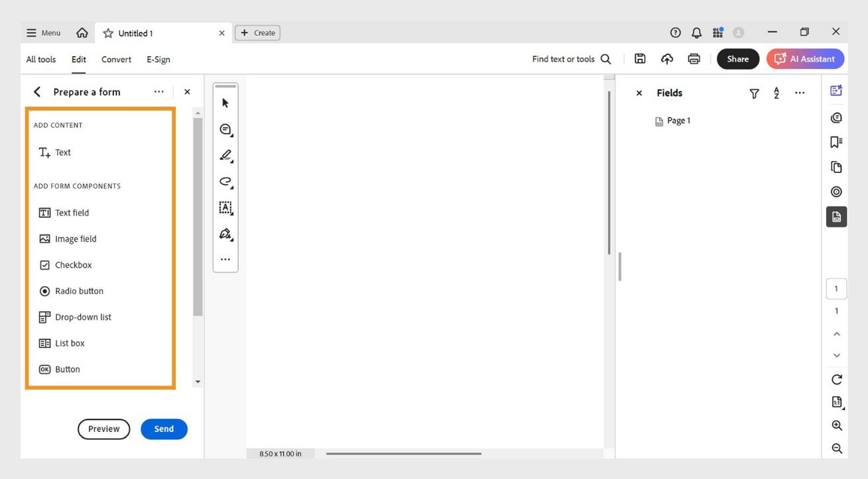Select the selection arrow tool
This screenshot has width=868, height=479.
tap(225, 103)
